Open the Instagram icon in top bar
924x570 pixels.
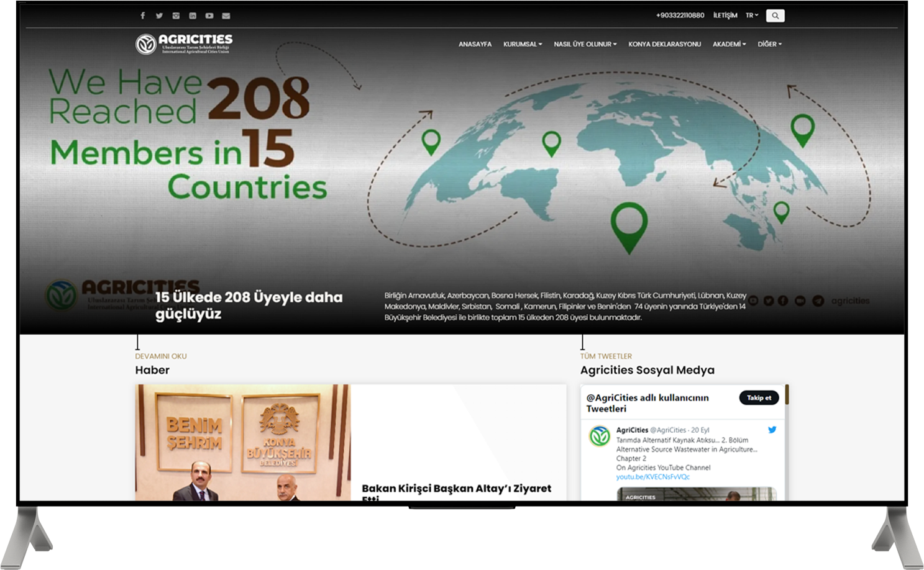pyautogui.click(x=176, y=16)
